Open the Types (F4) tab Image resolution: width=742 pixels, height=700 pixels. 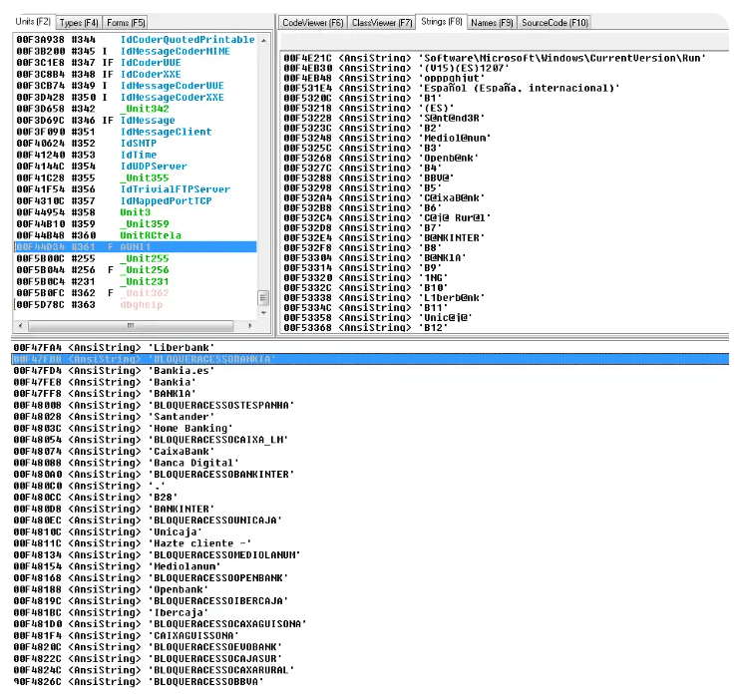pos(79,23)
